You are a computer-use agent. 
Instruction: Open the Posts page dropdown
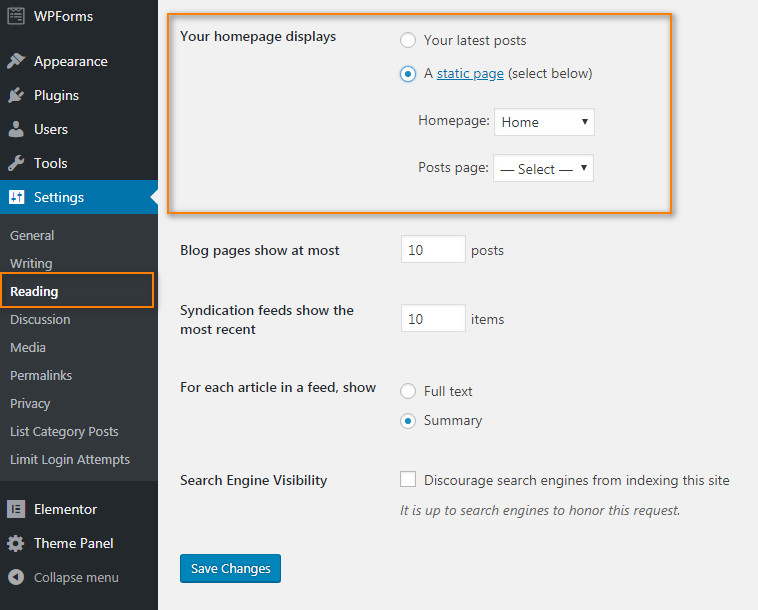543,168
